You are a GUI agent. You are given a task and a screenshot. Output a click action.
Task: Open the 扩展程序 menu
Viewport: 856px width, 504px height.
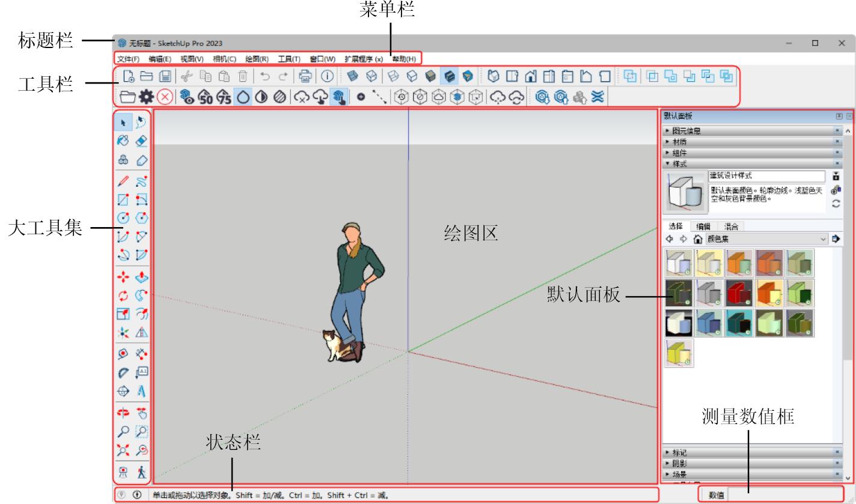point(364,59)
